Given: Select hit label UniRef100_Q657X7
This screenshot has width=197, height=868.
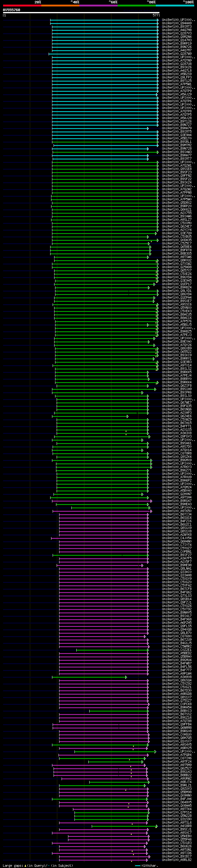Looking at the screenshot, I should click(x=177, y=271).
